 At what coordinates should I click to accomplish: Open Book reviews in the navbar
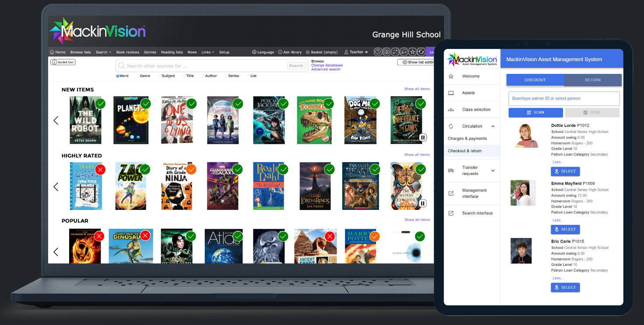127,52
